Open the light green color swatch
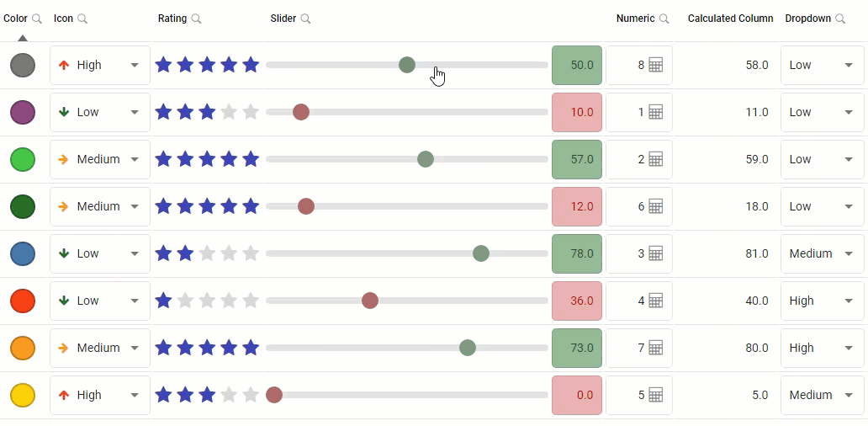 tap(23, 160)
